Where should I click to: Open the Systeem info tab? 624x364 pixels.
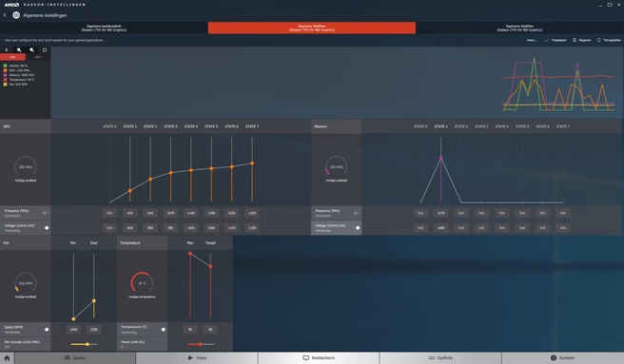click(x=563, y=358)
